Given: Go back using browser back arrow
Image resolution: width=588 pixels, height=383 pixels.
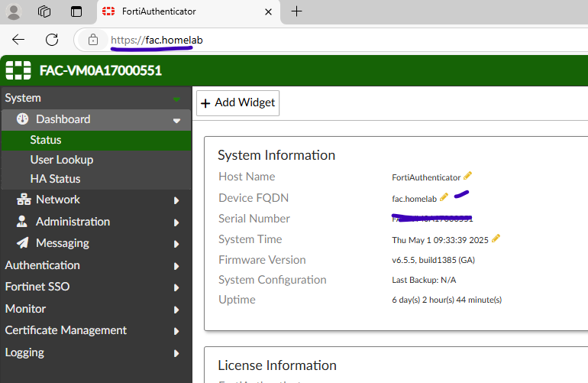Looking at the screenshot, I should click(x=18, y=40).
